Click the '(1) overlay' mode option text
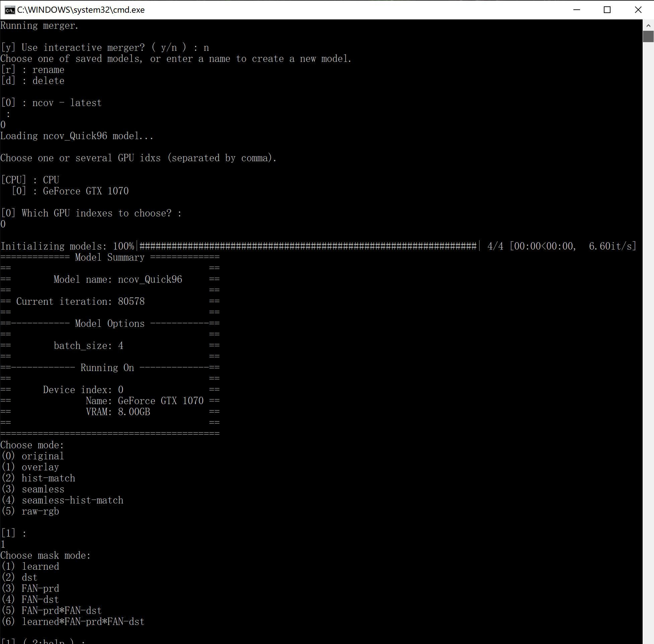Viewport: 654px width, 644px height. [x=30, y=467]
